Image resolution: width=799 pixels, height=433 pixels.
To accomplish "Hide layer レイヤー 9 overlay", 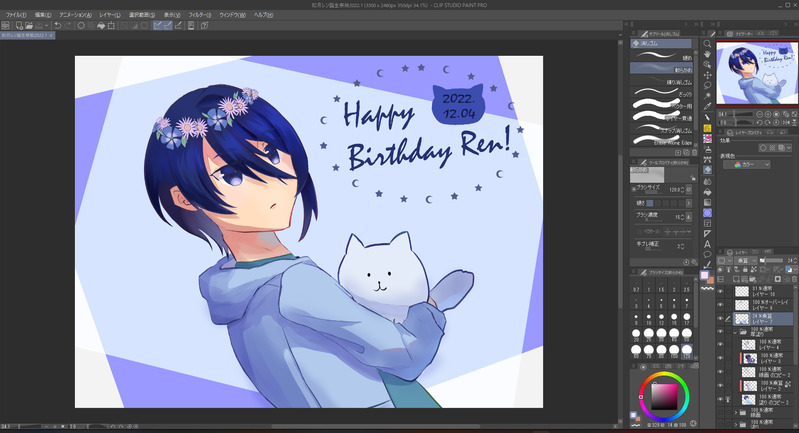I will (x=721, y=305).
